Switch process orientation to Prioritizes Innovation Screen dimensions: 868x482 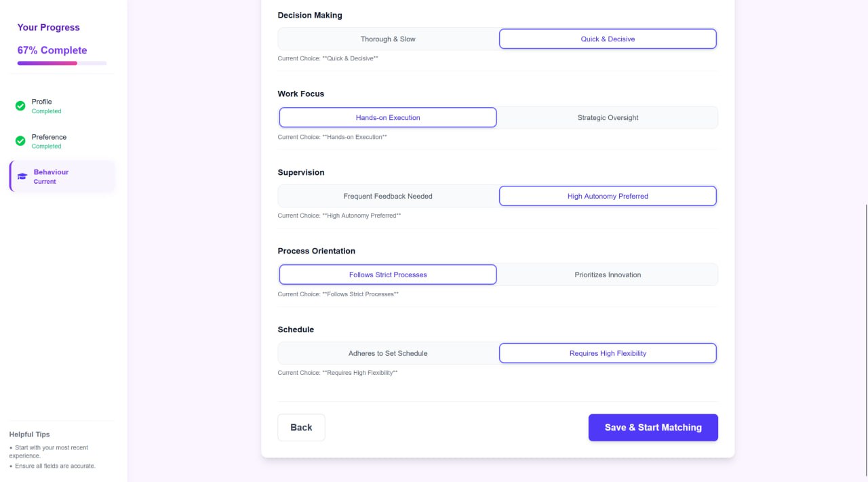(608, 275)
